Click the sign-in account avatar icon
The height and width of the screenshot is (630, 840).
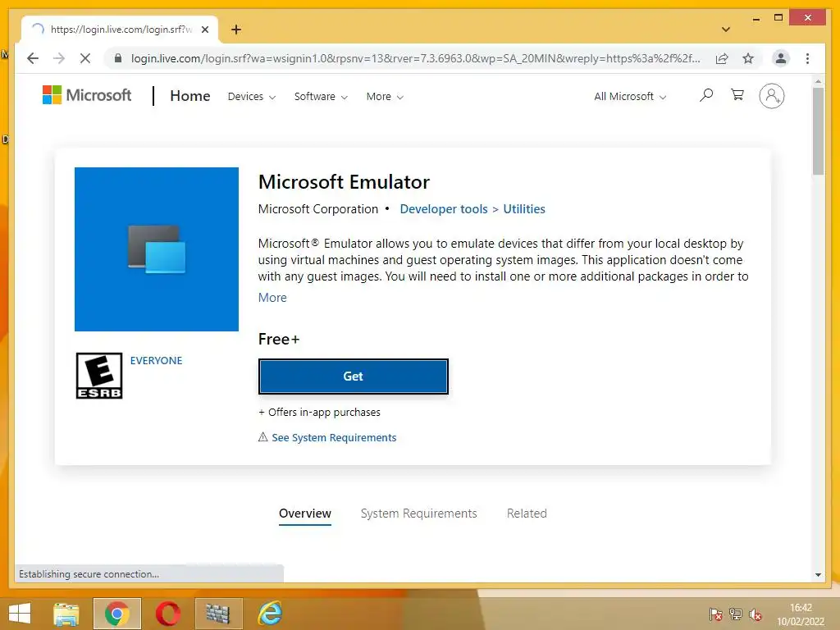tap(771, 96)
